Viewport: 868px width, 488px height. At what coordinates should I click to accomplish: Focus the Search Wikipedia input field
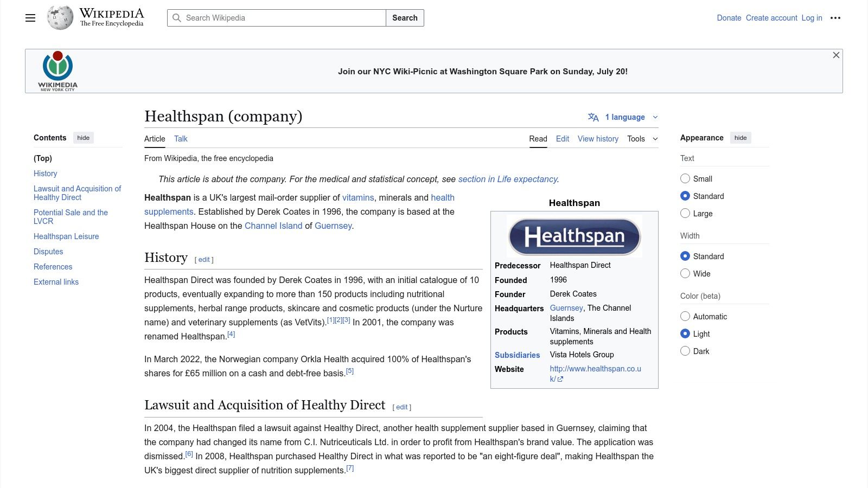(277, 18)
